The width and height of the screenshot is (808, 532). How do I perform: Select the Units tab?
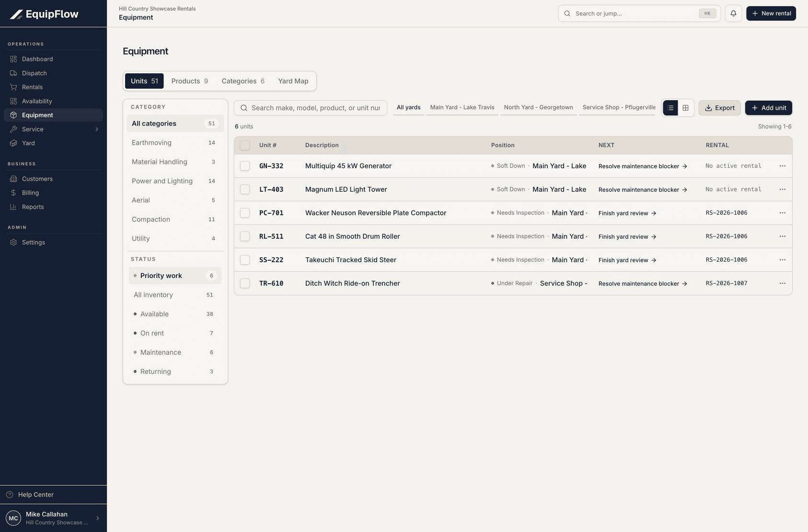coord(144,81)
